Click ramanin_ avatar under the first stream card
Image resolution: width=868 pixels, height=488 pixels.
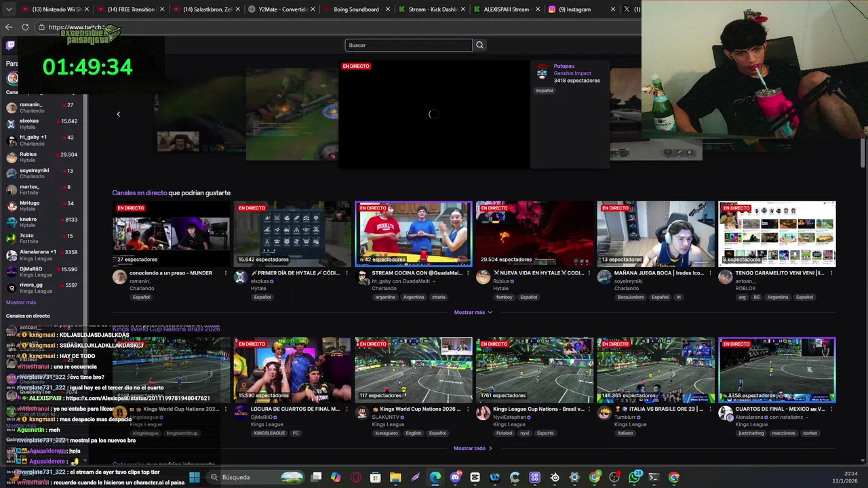[119, 277]
